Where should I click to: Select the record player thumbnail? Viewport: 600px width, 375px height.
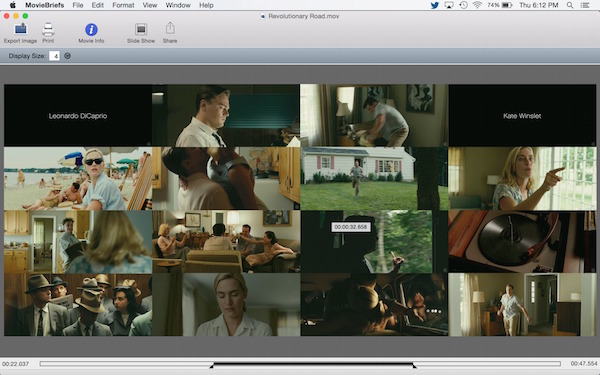click(x=522, y=241)
